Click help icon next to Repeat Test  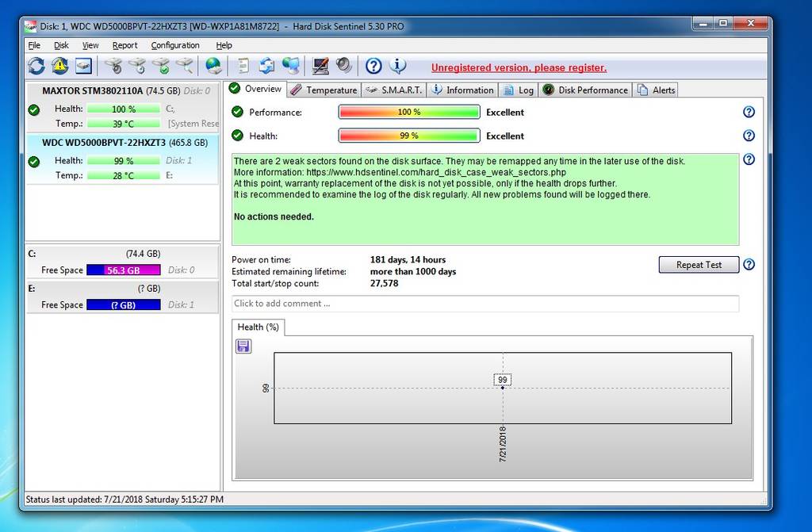point(749,265)
